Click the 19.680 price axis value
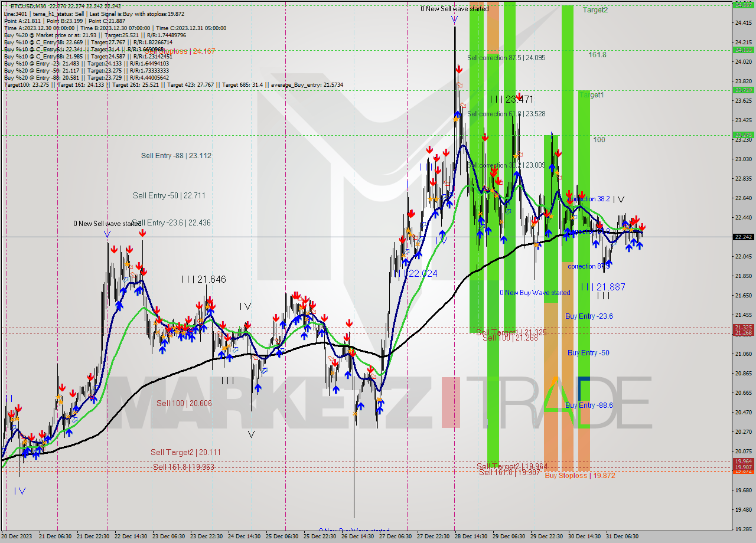Screen dimensions: 756x543 tap(743, 490)
